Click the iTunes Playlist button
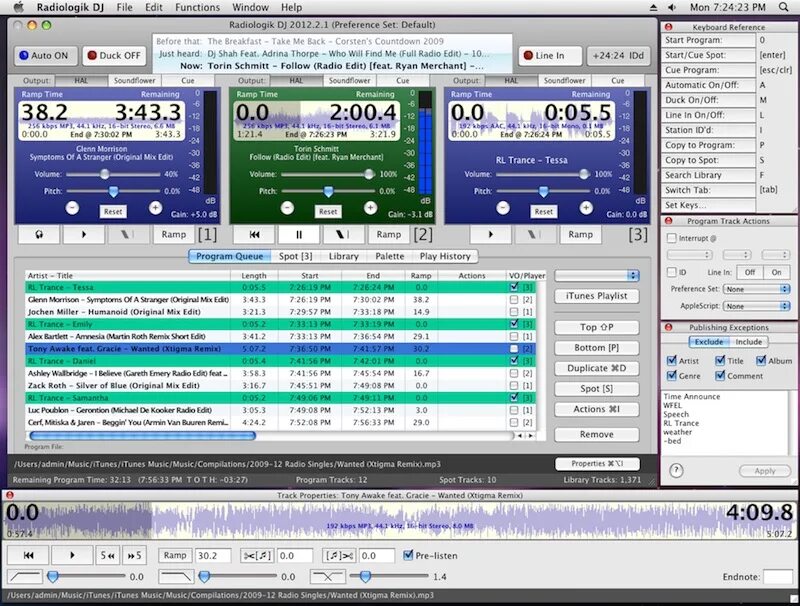The image size is (800, 606). click(596, 296)
